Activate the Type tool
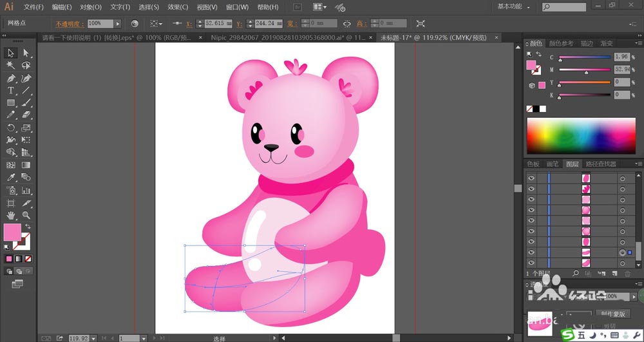Screen dimensions: 644x342 (x=11, y=91)
